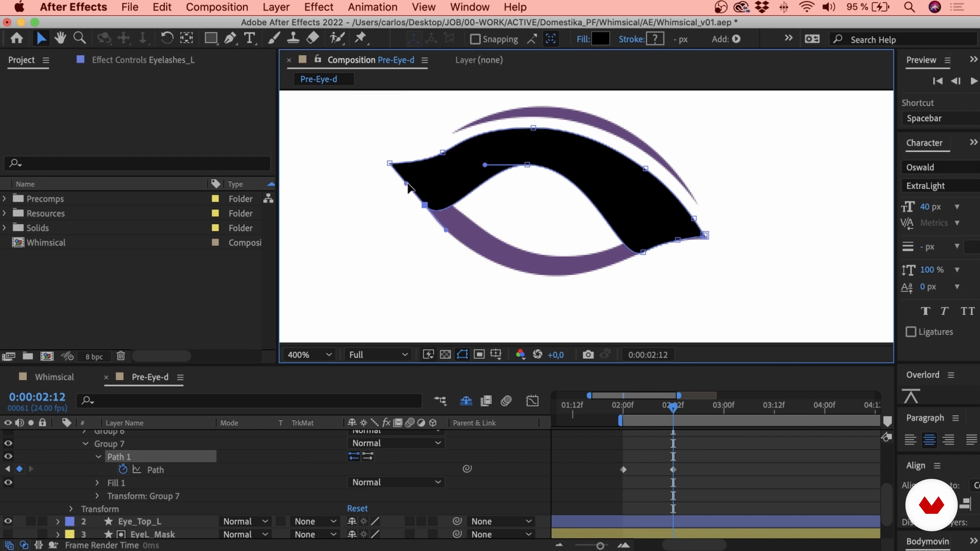This screenshot has width=980, height=551.
Task: Collapse Group 7 in timeline
Action: [85, 444]
